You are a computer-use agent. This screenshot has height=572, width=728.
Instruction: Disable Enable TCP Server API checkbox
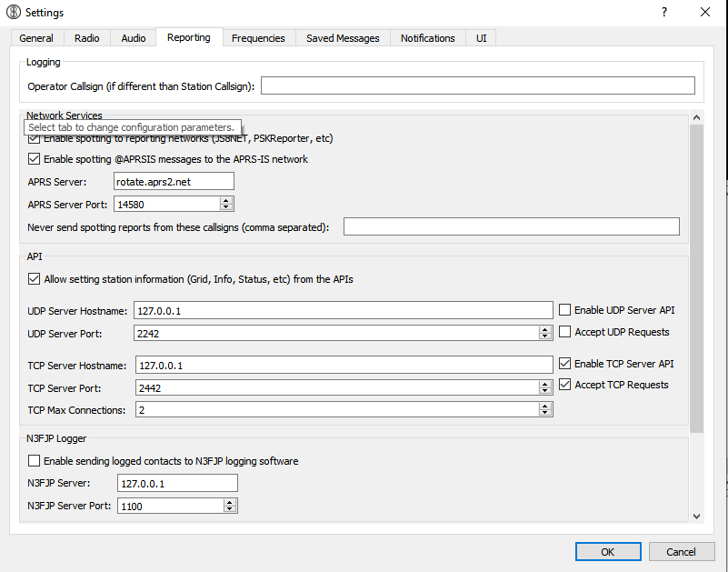pos(564,364)
